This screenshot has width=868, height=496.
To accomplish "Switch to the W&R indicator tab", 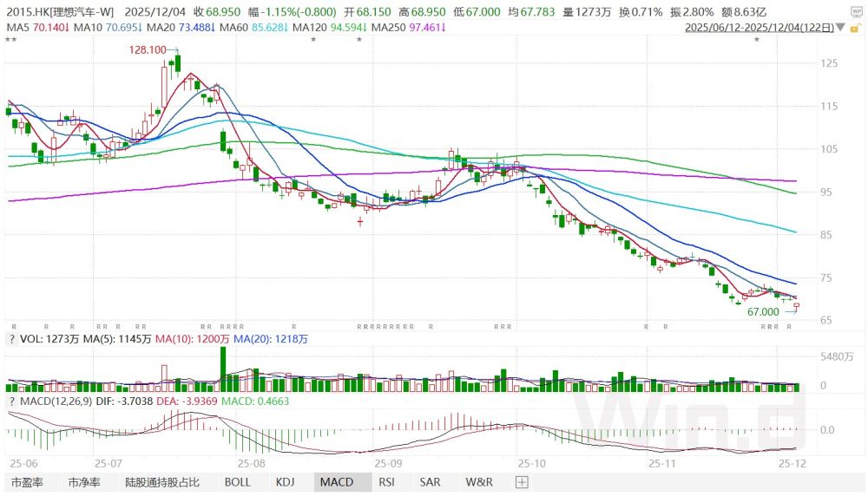I will 479,482.
